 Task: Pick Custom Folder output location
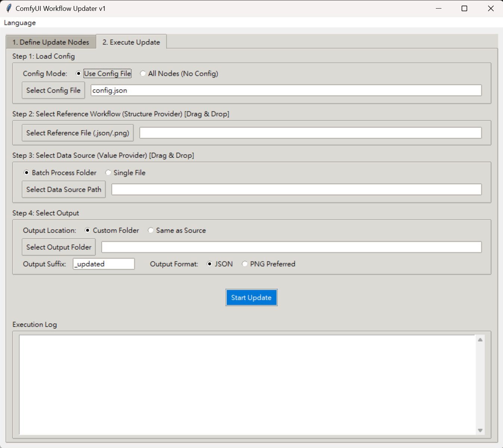click(87, 230)
